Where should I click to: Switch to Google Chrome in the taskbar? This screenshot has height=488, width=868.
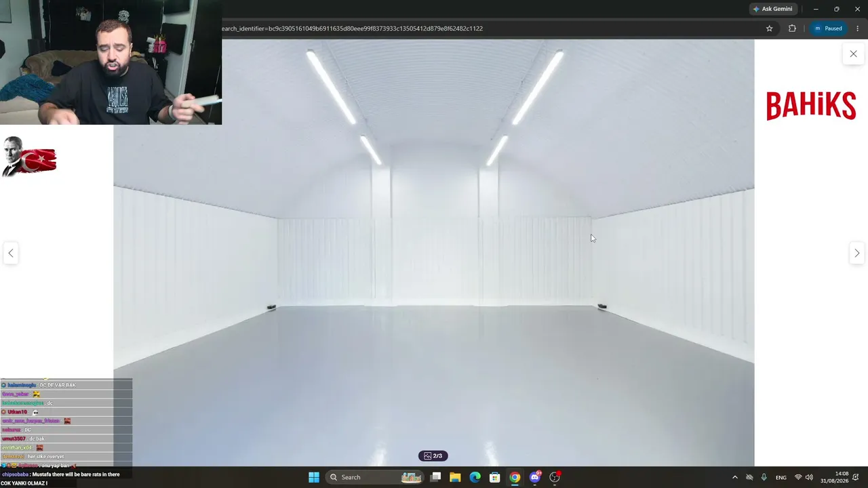coord(515,477)
